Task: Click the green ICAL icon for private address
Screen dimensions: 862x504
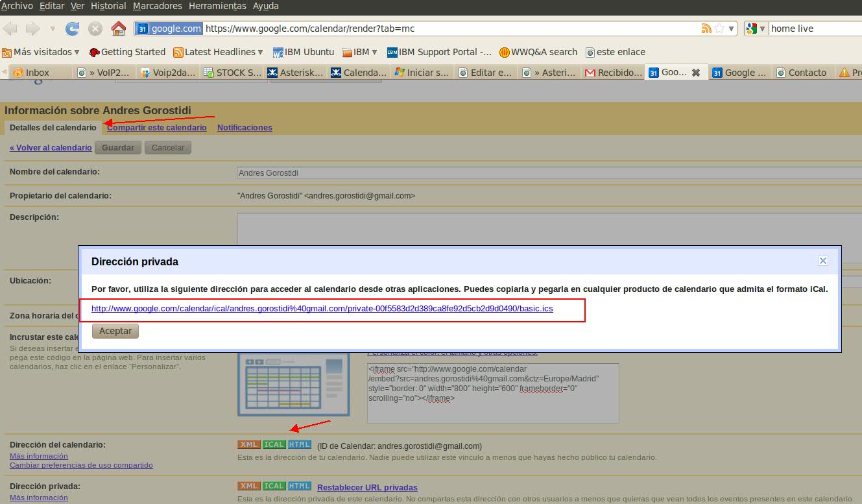Action: click(x=274, y=486)
